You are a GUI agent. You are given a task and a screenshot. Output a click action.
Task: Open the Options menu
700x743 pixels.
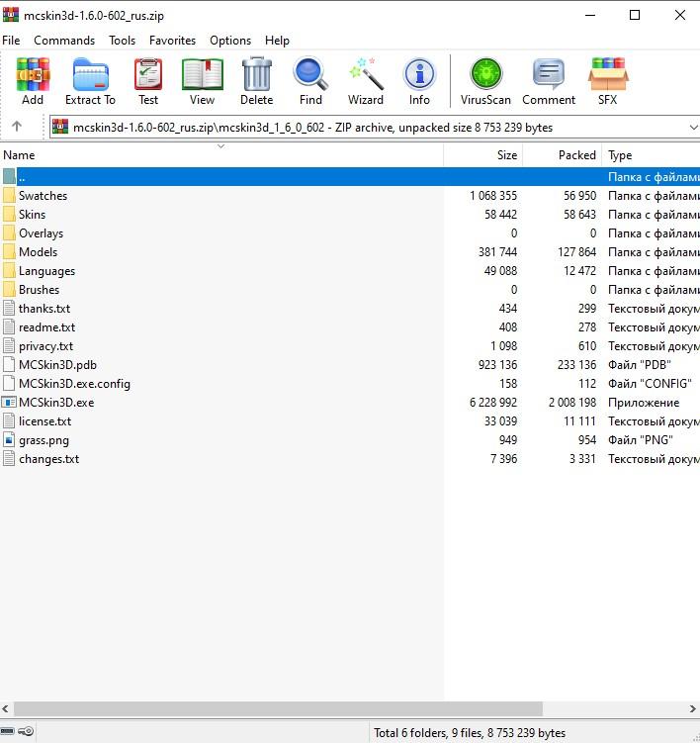pos(230,41)
